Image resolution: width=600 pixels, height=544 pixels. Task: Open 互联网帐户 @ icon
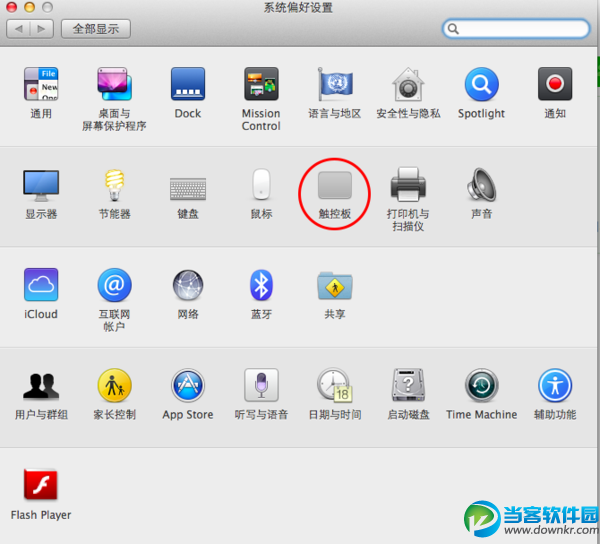coord(114,285)
